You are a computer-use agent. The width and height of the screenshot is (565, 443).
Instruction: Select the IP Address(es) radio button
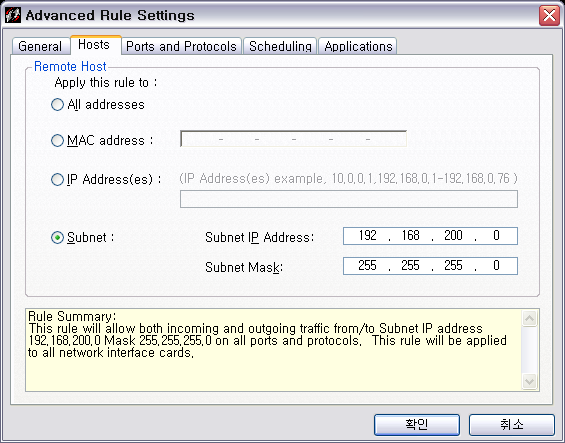(57, 179)
